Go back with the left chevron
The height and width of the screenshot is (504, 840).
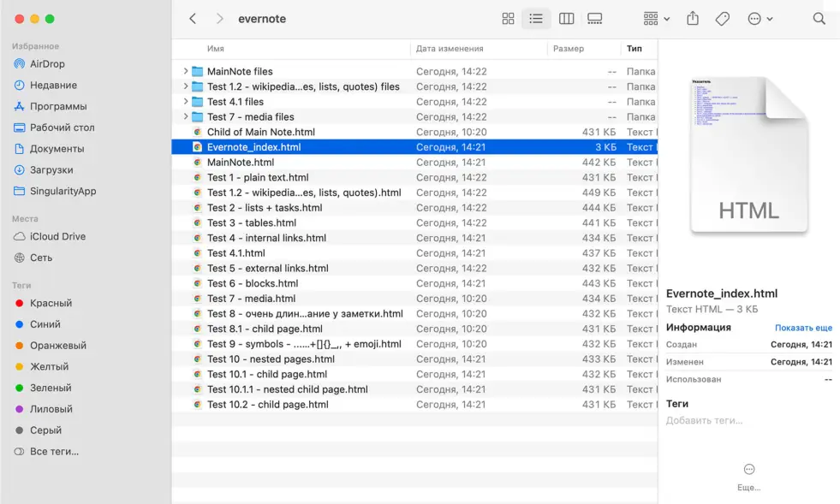[x=193, y=19]
